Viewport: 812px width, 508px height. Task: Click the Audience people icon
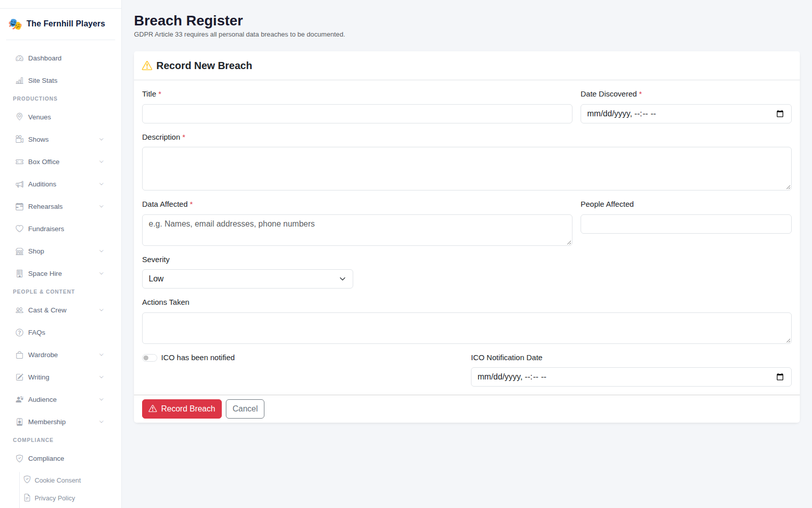click(19, 400)
